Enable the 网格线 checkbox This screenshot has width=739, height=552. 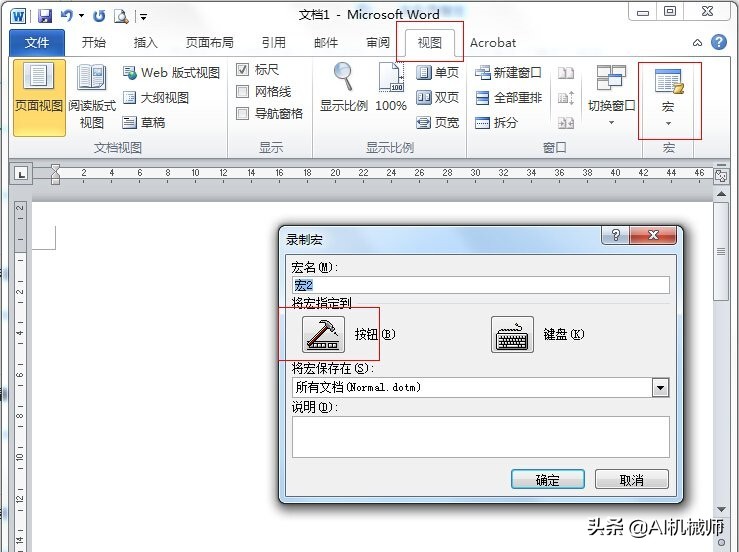tap(242, 91)
